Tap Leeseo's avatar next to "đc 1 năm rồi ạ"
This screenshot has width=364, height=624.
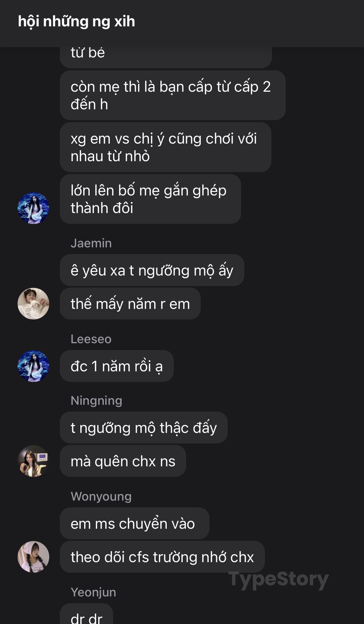point(33,366)
